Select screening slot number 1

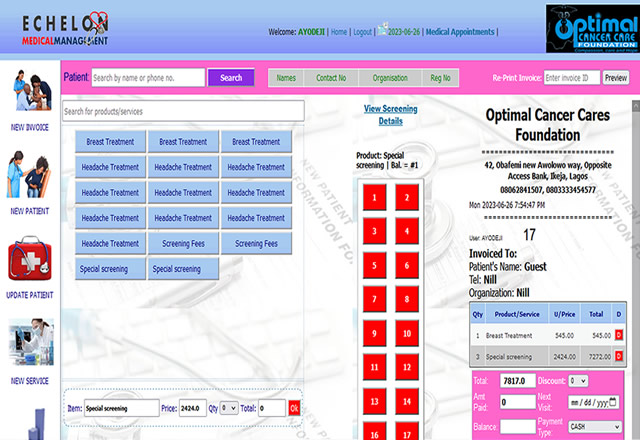coord(374,198)
